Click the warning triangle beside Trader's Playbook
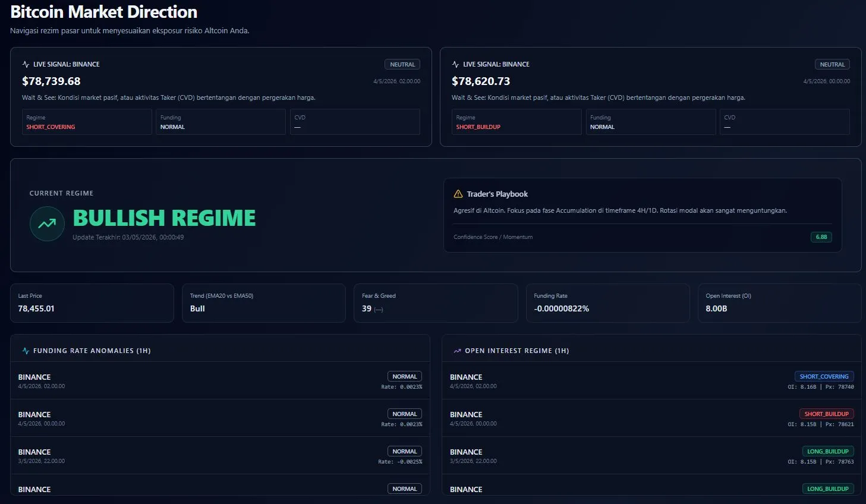This screenshot has width=866, height=504. [x=458, y=194]
